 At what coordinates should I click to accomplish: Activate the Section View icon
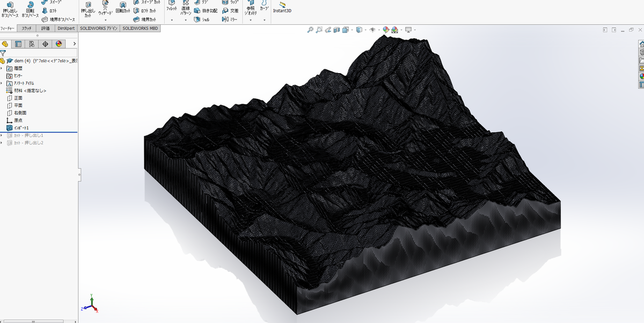point(336,30)
